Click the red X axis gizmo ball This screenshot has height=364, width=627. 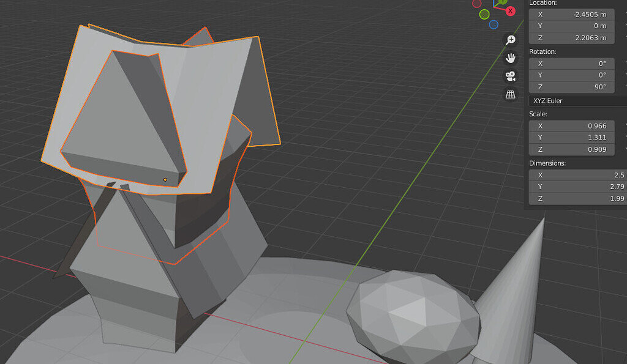(x=510, y=11)
